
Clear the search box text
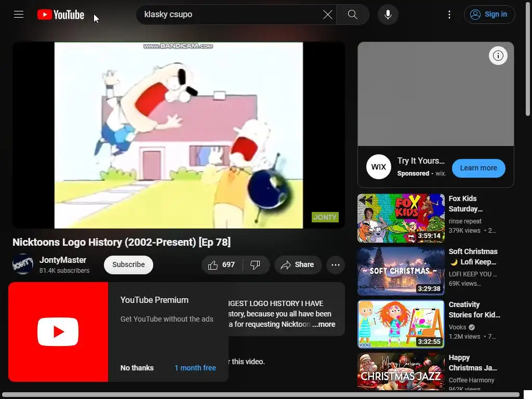tap(327, 15)
